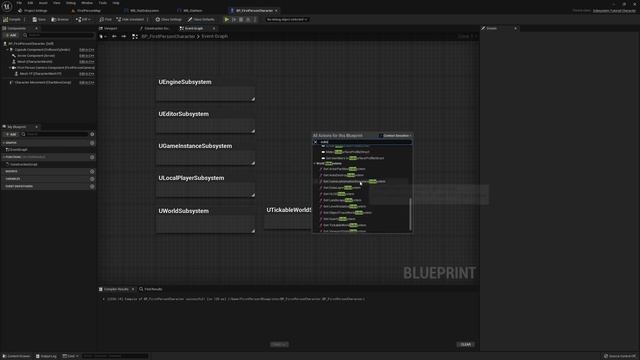Open the Window menu
The image size is (640, 360).
(x=87, y=3)
